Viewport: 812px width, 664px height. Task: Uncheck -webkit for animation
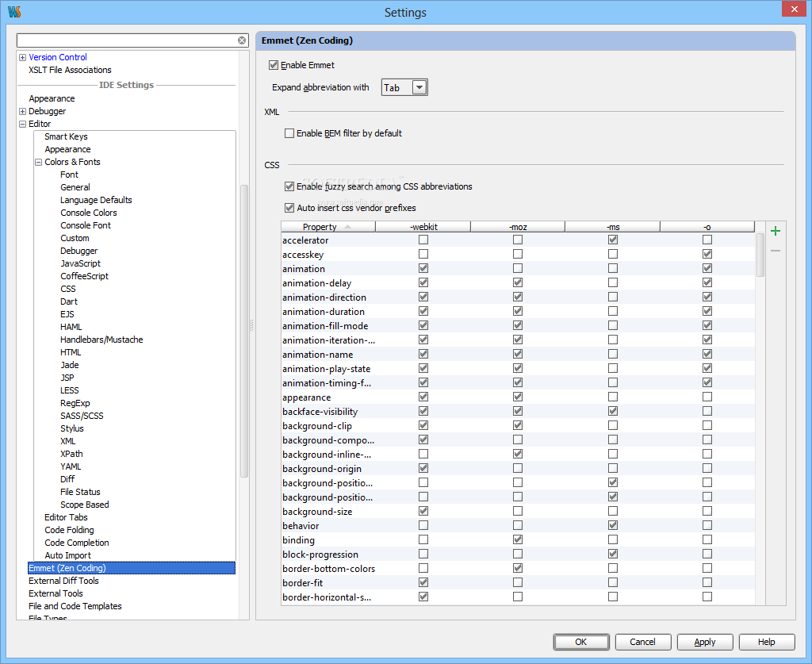tap(423, 268)
